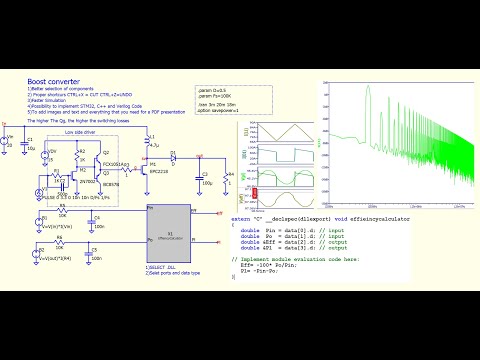The height and width of the screenshot is (360, 480).
Task: Click the eff output net label
Action: [x=220, y=213]
